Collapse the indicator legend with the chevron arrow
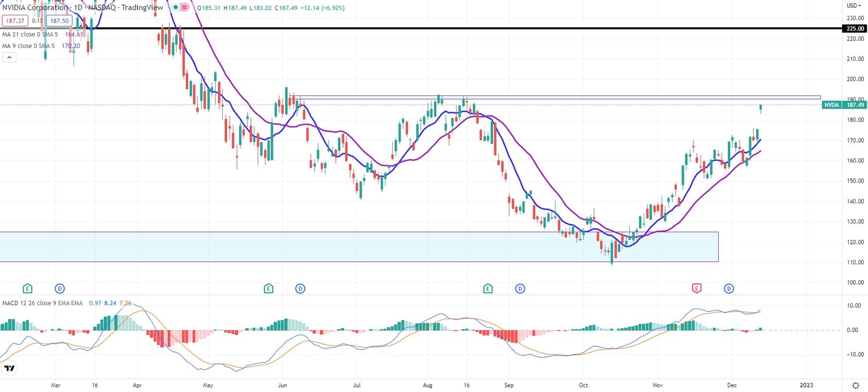The image size is (868, 392). (9, 57)
